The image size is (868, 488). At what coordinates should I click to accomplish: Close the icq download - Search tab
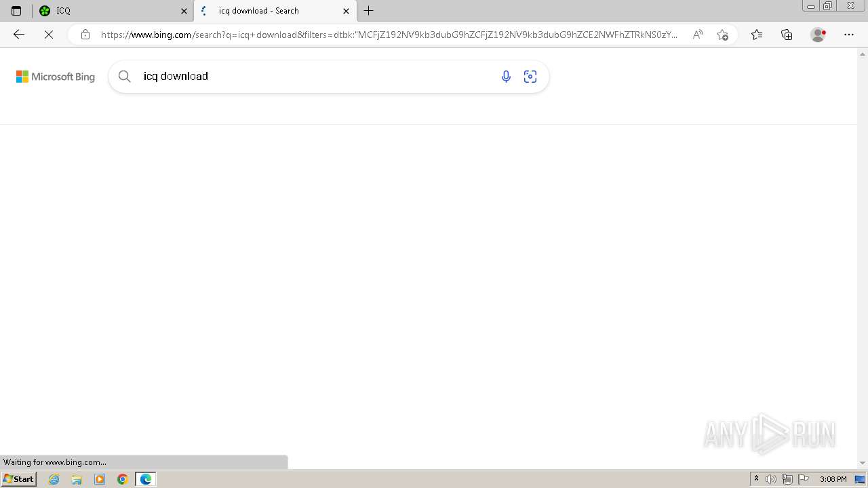(x=346, y=11)
